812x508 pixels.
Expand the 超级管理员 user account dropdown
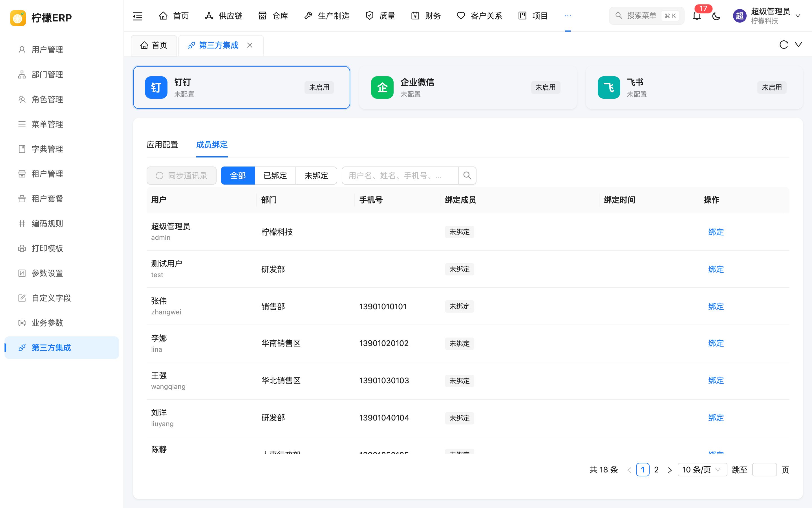(767, 16)
